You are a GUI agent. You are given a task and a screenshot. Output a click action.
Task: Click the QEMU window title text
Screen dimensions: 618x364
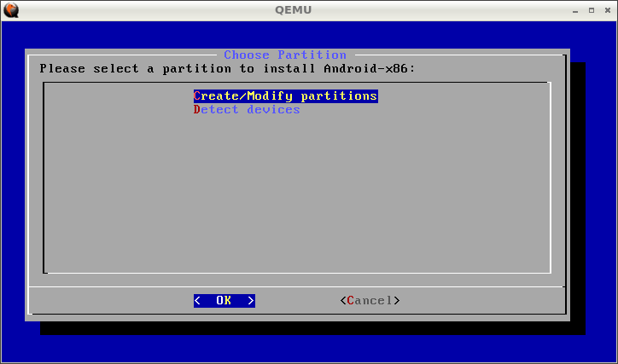(x=294, y=10)
